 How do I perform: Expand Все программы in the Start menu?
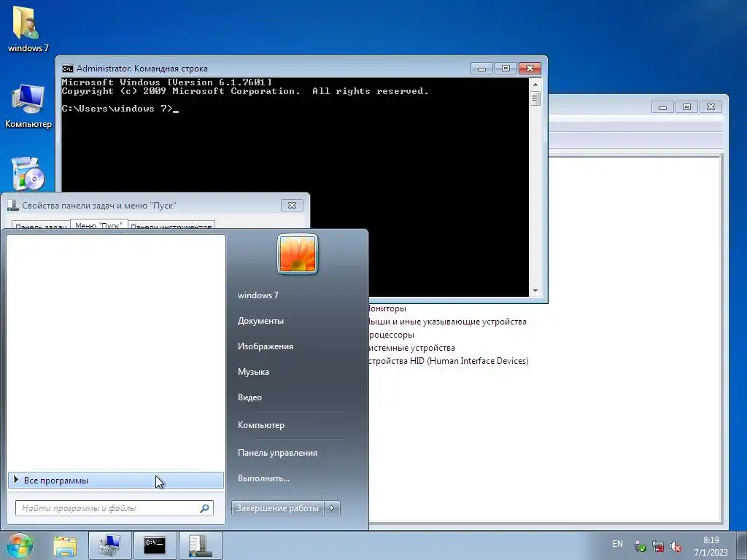tap(116, 481)
